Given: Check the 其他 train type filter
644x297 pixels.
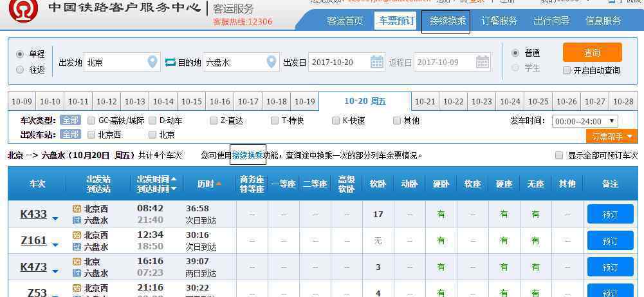Looking at the screenshot, I should pos(397,121).
